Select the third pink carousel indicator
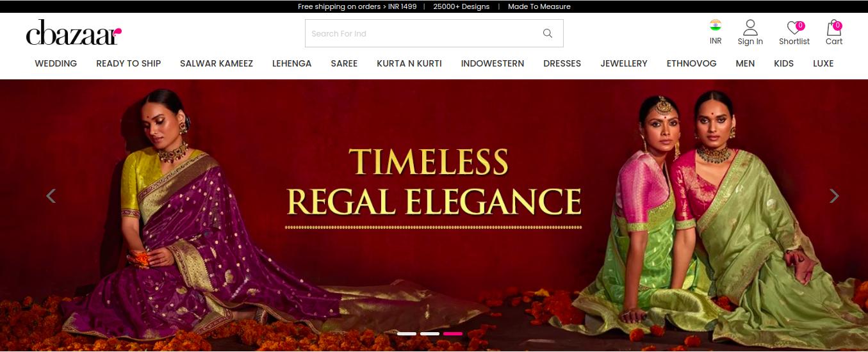868x352 pixels. (453, 333)
